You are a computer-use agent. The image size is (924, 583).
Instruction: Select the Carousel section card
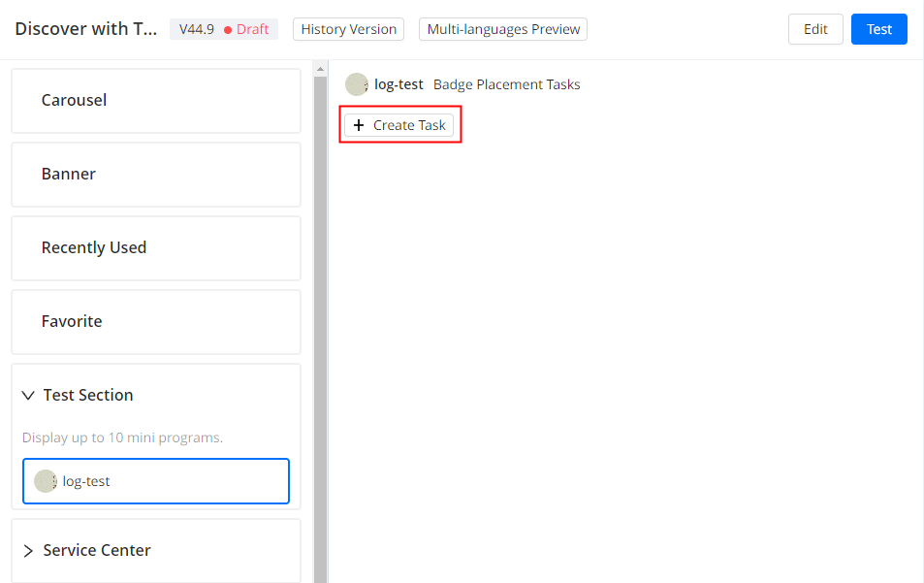156,101
